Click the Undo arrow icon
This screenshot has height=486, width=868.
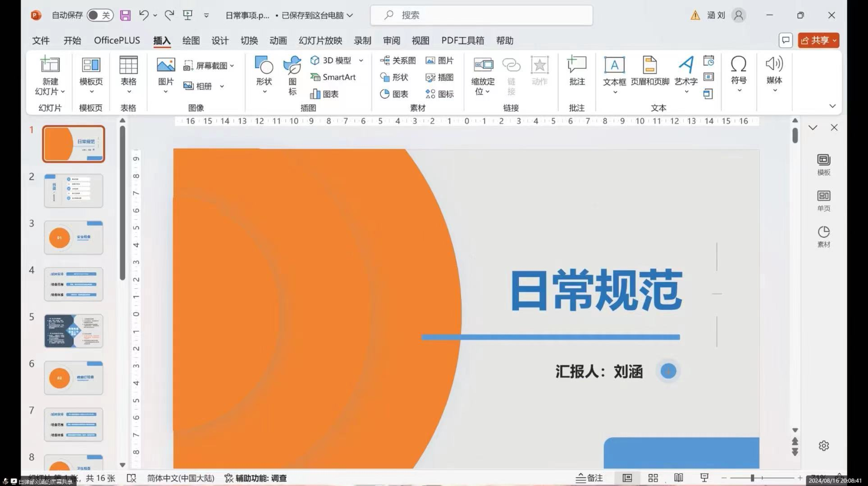pyautogui.click(x=144, y=15)
